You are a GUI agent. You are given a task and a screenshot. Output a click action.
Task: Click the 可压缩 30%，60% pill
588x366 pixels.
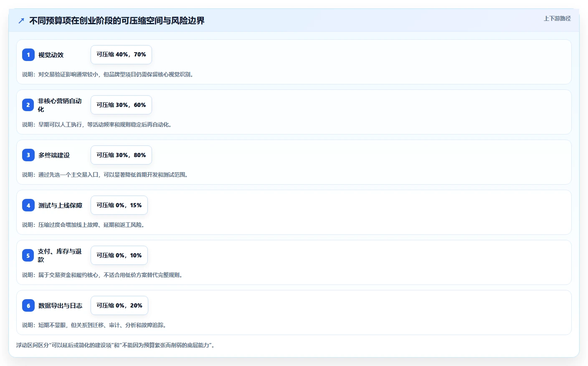(121, 105)
